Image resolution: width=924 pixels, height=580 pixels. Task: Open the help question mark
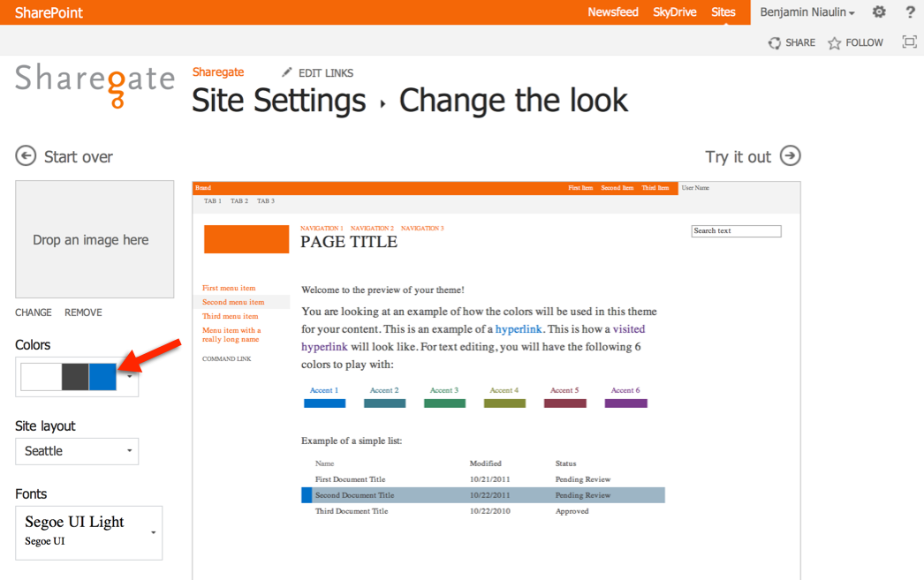tap(910, 11)
